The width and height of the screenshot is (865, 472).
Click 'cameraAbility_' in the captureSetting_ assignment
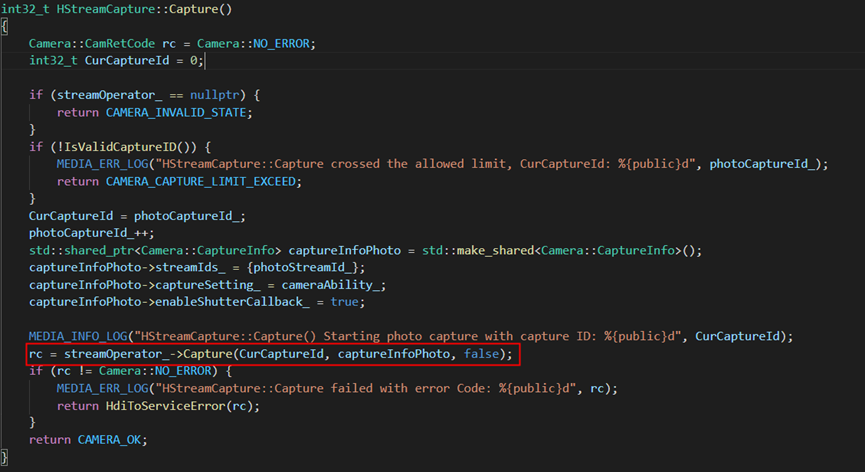(330, 285)
